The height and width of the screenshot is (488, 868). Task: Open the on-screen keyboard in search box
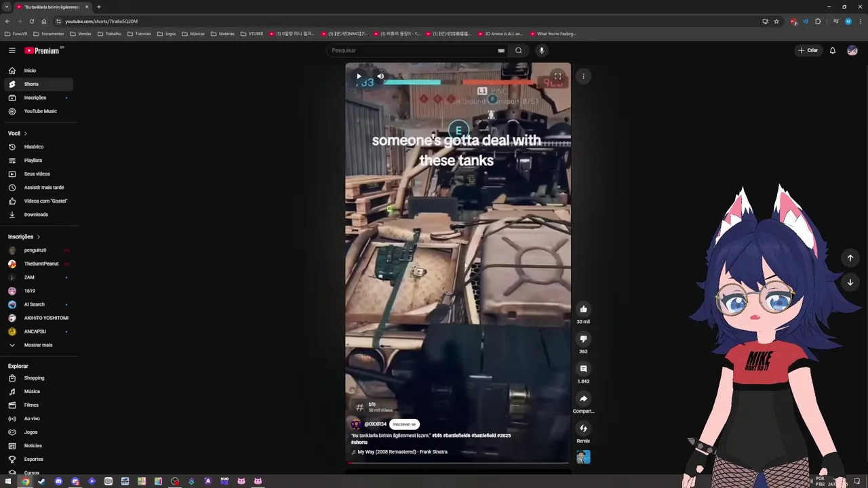click(501, 50)
